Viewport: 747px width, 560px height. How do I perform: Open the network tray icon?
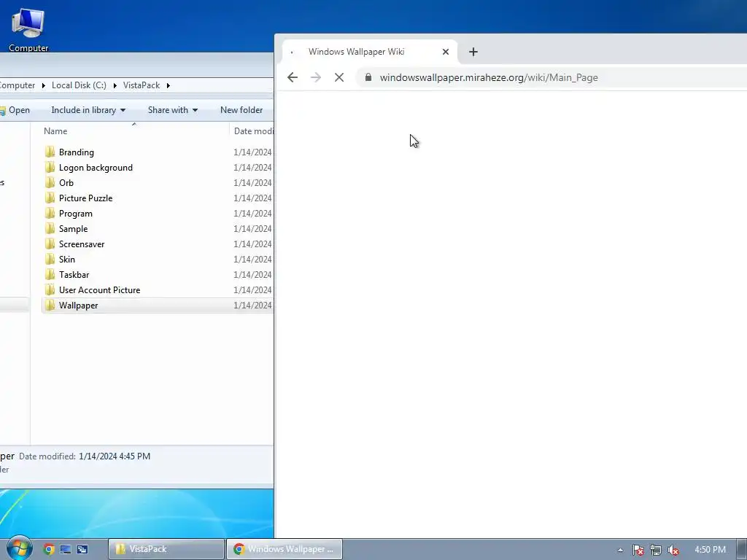(656, 550)
